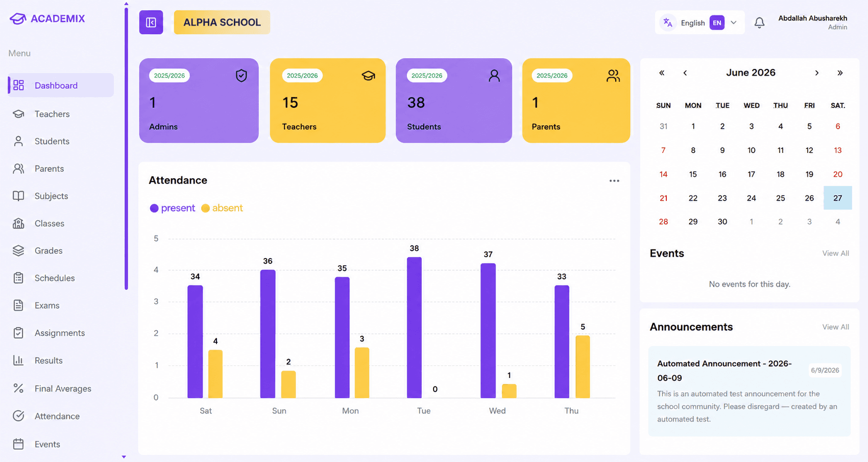Open the notifications bell

tap(759, 22)
